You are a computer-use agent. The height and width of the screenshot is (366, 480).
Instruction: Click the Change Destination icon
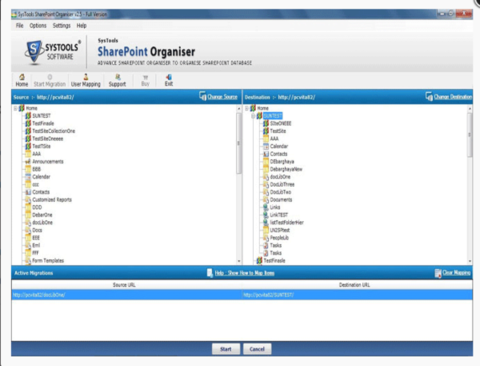pos(429,97)
